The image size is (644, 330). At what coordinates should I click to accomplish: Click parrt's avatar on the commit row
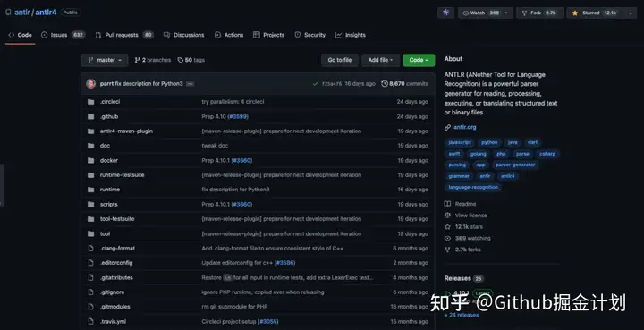click(90, 84)
